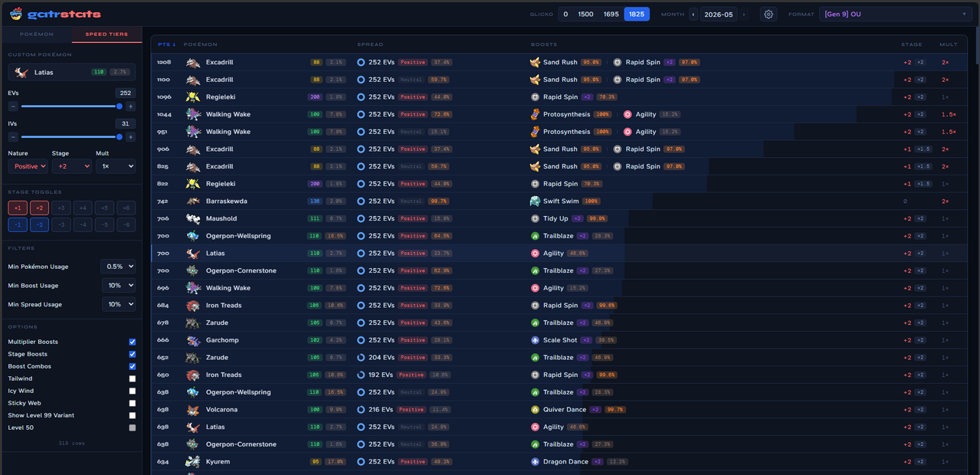Select Glicko 1500 rating

coord(585,14)
